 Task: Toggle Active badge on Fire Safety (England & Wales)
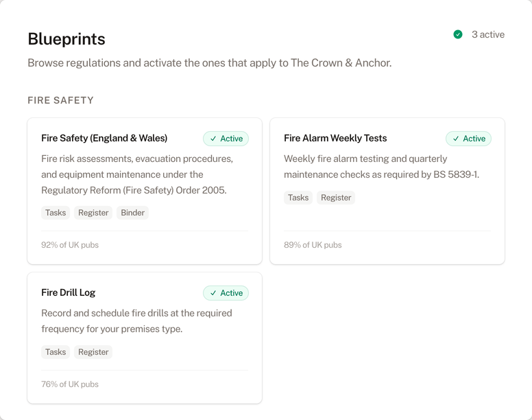click(x=226, y=139)
